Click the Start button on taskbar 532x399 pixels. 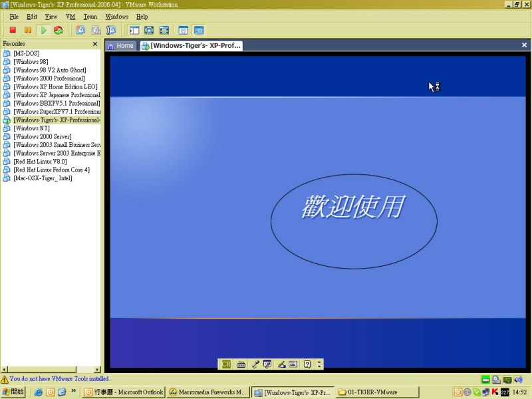(13, 392)
